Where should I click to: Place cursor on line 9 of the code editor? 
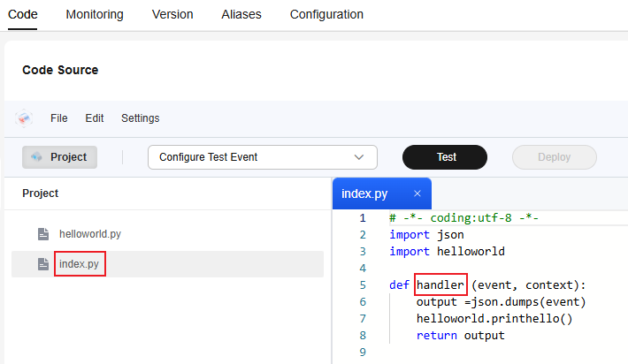click(x=480, y=352)
